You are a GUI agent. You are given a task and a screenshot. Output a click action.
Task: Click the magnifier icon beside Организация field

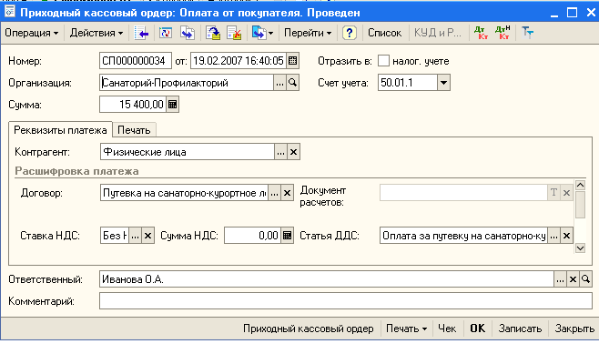point(293,83)
